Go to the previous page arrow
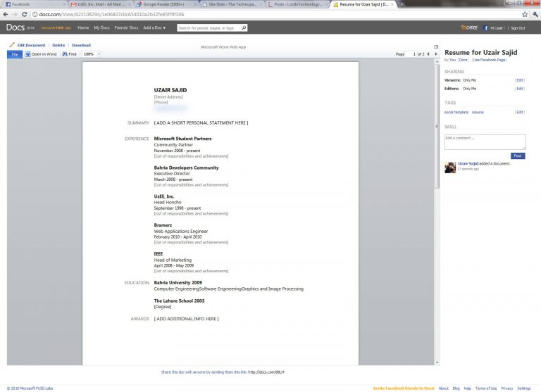This screenshot has height=392, width=541. (428, 54)
